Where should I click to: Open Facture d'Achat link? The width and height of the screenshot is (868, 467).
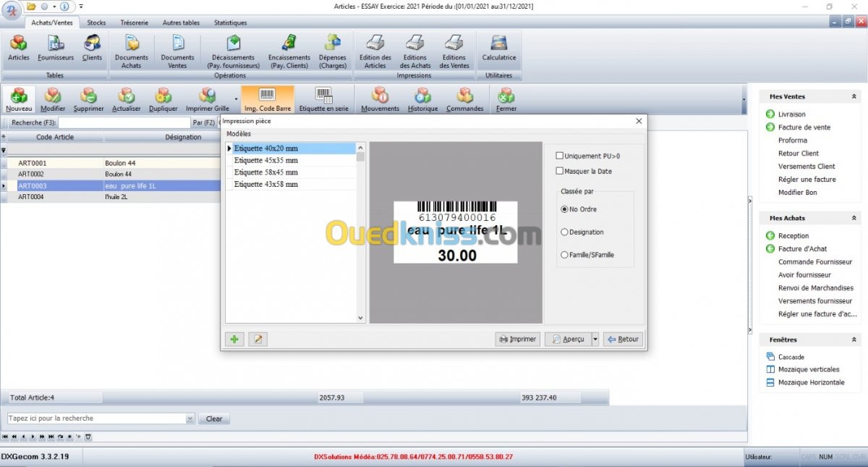804,249
